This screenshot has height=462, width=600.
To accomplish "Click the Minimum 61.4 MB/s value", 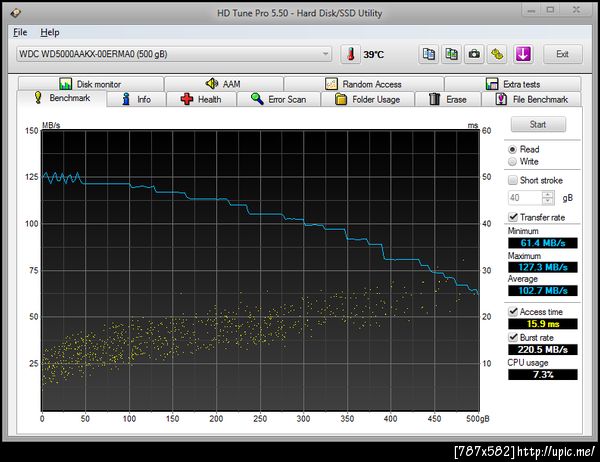I will tap(543, 243).
